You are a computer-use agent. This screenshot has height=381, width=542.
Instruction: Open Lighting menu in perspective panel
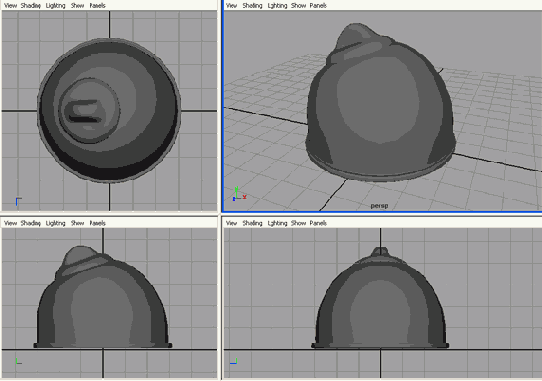(277, 6)
